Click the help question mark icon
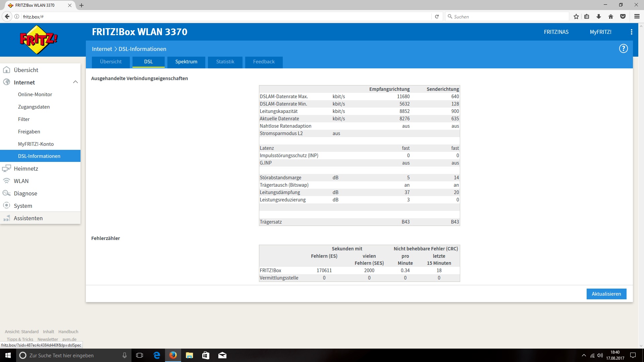 (623, 49)
